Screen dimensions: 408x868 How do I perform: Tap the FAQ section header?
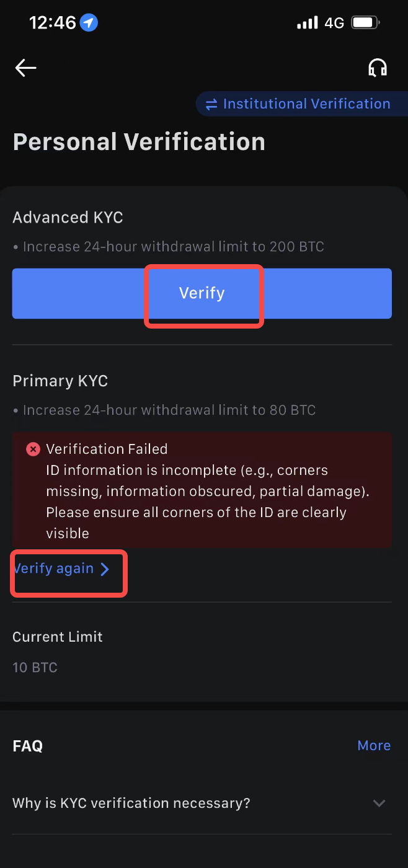28,745
